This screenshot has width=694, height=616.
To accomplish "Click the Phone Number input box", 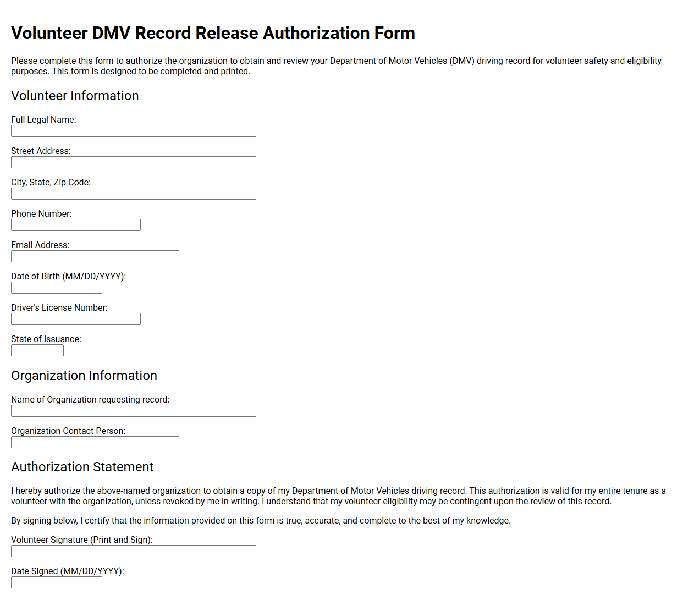I will click(76, 225).
